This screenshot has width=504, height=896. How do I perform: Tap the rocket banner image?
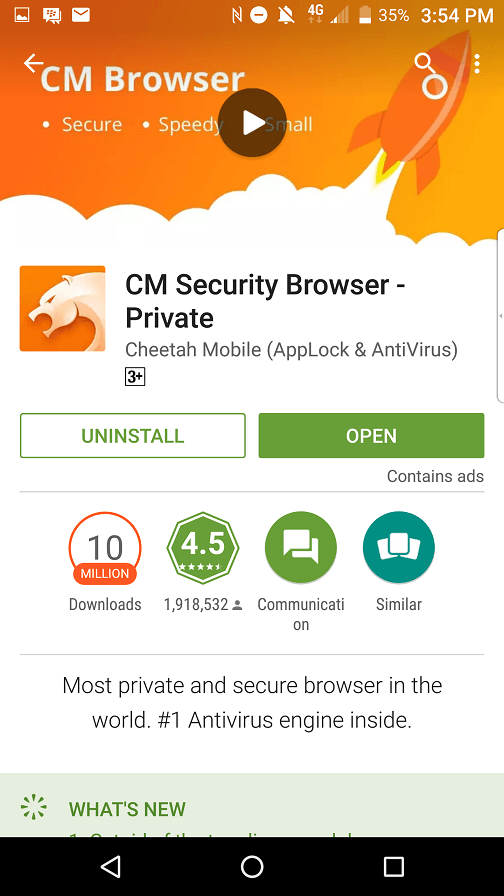pos(411,114)
